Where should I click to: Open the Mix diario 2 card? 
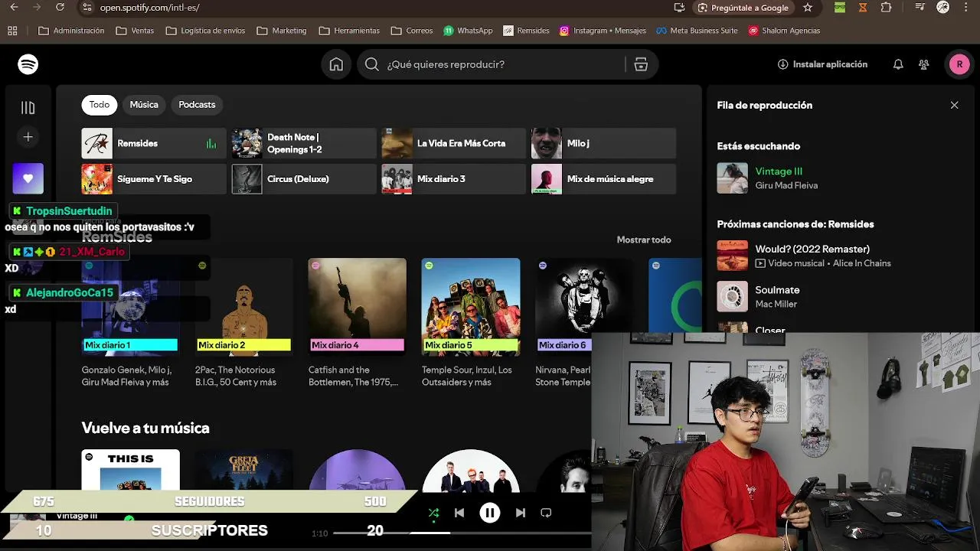pos(244,321)
